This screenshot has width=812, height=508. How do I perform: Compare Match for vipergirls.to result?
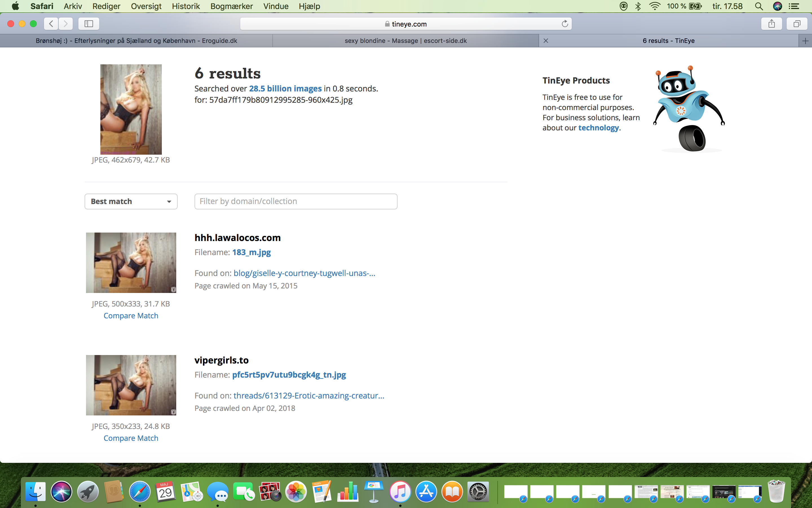point(131,438)
